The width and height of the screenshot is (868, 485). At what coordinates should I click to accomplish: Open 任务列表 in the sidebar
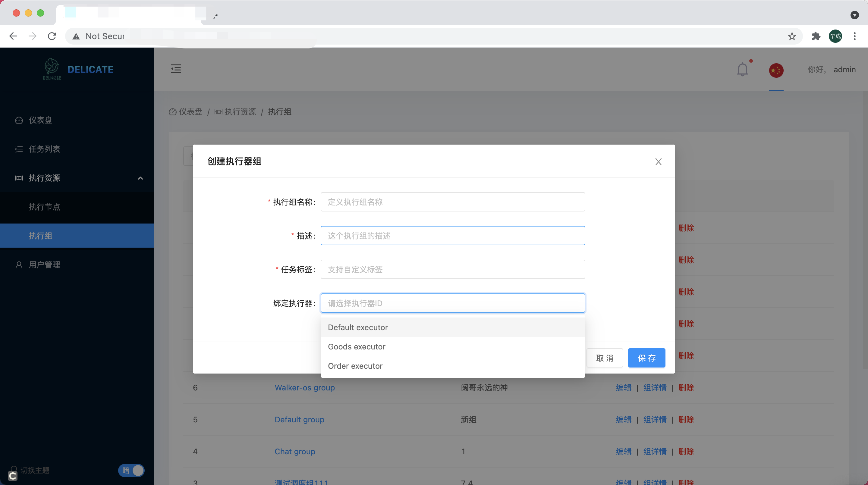[x=44, y=149]
